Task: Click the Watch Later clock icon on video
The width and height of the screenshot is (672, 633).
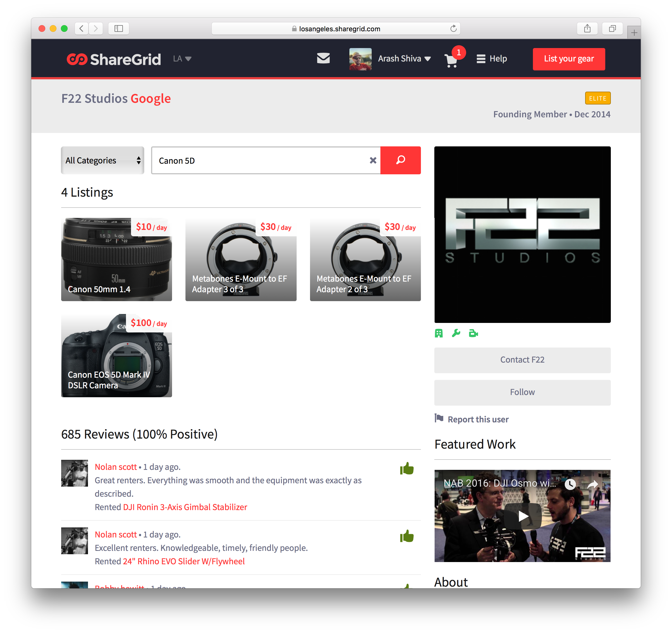Action: 570,484
